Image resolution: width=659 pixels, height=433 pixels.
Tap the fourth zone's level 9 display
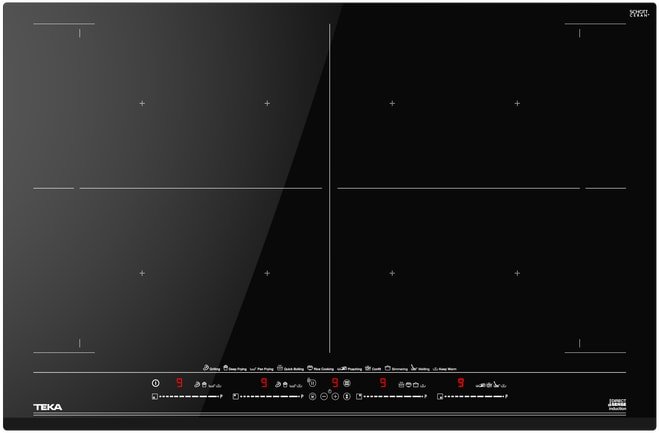click(461, 382)
